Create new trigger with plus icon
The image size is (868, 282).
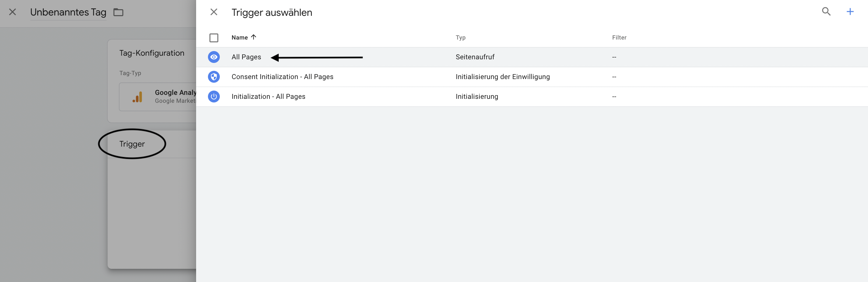point(850,12)
